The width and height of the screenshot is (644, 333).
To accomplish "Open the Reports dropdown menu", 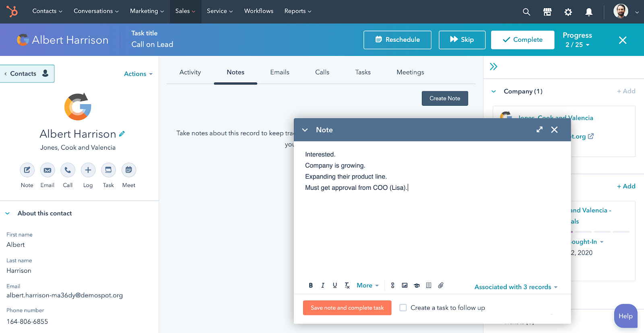I will 298,11.
